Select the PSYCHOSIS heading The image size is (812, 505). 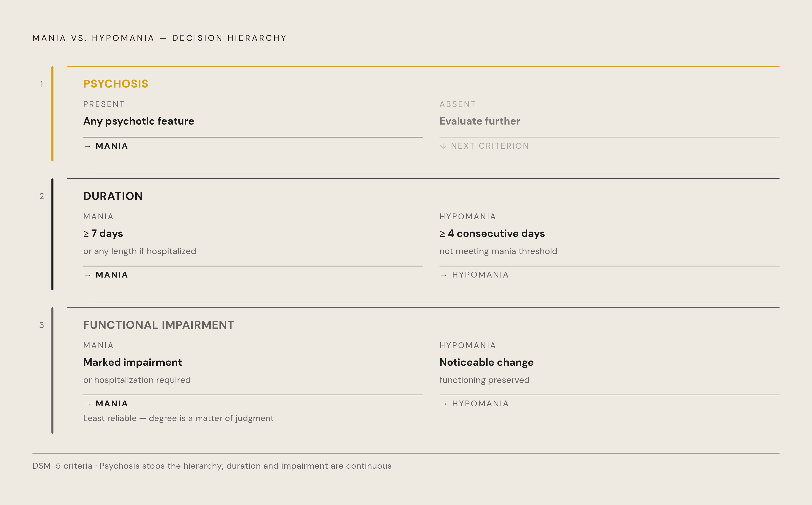(x=115, y=84)
